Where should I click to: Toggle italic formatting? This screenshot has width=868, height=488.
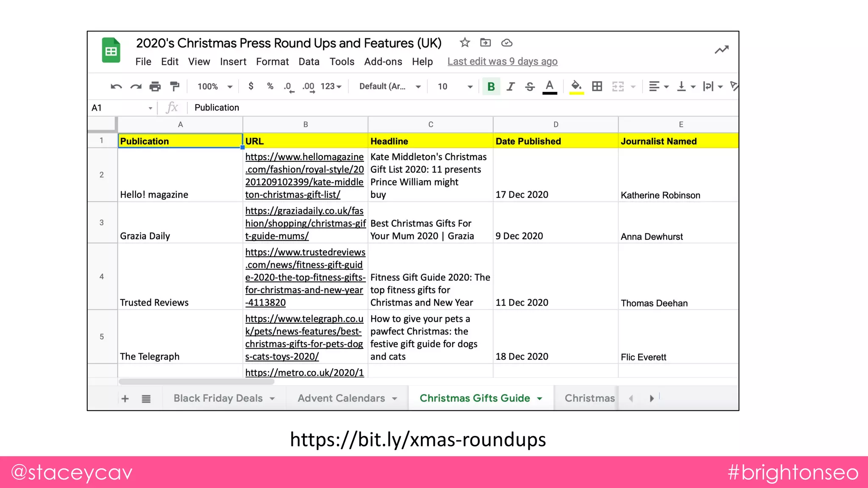pos(511,86)
